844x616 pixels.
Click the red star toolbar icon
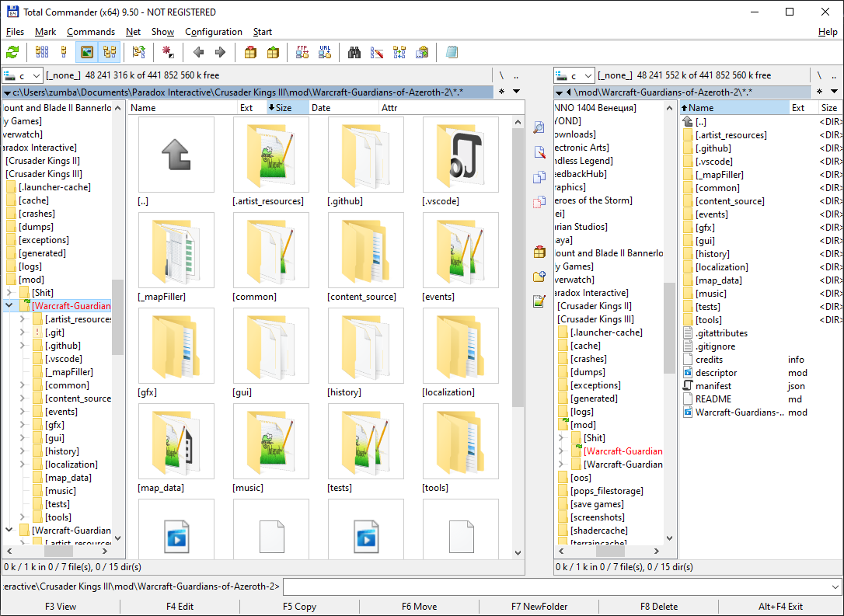168,52
